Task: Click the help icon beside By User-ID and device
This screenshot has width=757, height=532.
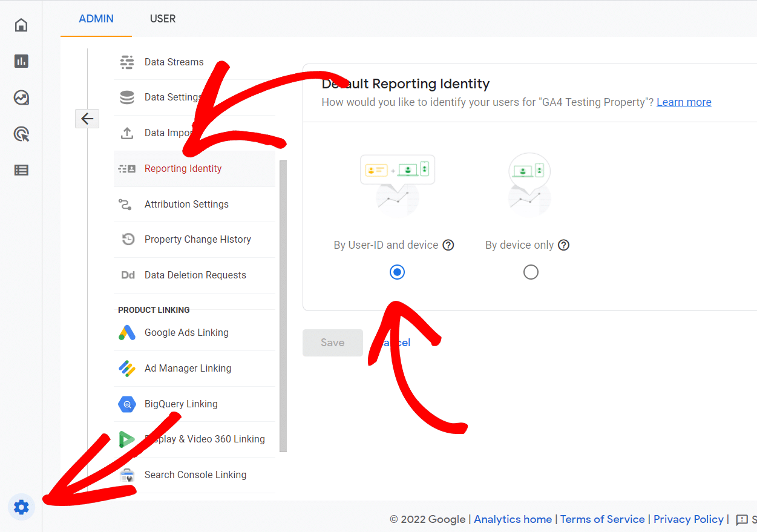Action: coord(448,245)
